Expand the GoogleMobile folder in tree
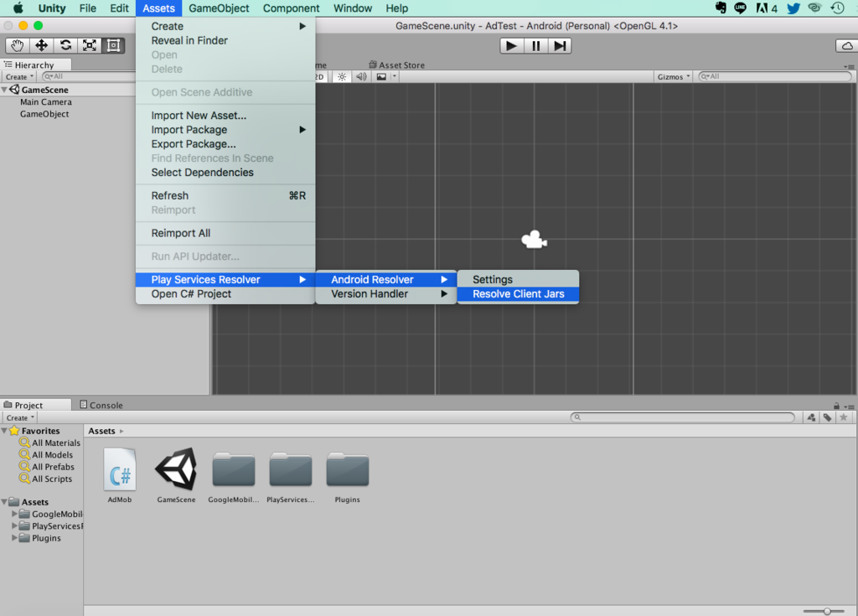The height and width of the screenshot is (616, 858). (x=15, y=514)
